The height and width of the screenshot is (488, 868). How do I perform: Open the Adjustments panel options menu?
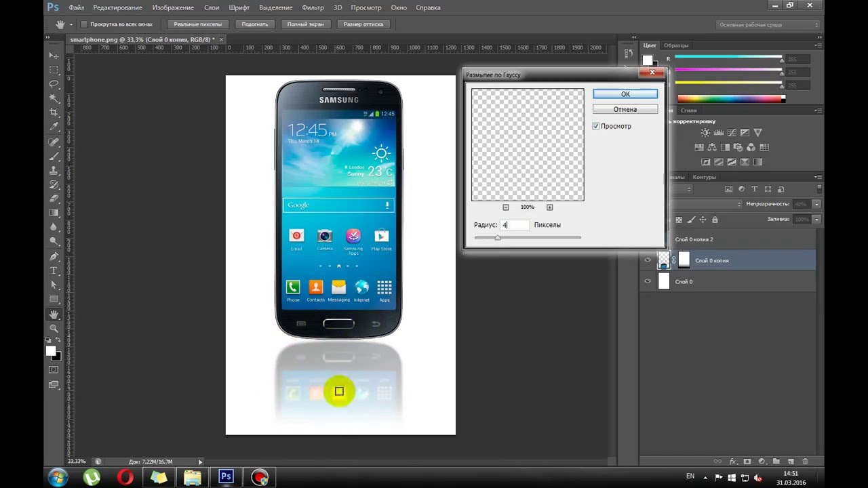pos(817,110)
